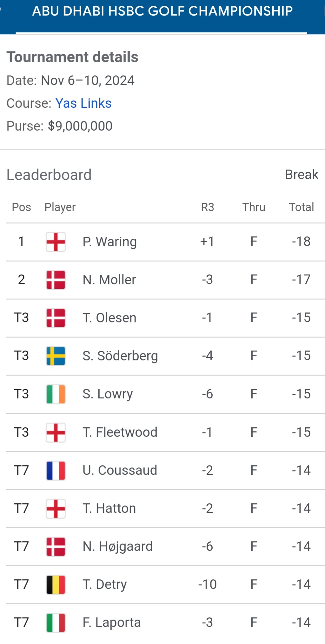325x644 pixels.
Task: Click the Thru column header
Action: [x=254, y=207]
